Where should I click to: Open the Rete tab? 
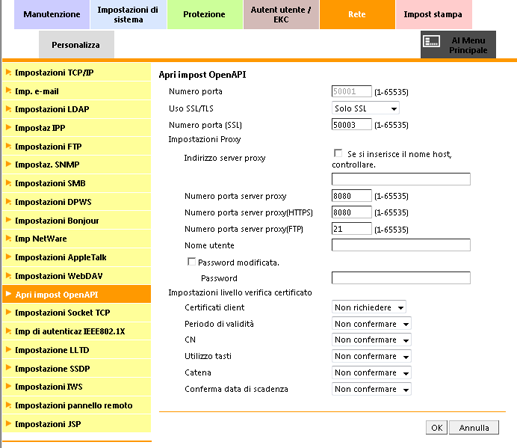pyautogui.click(x=357, y=14)
